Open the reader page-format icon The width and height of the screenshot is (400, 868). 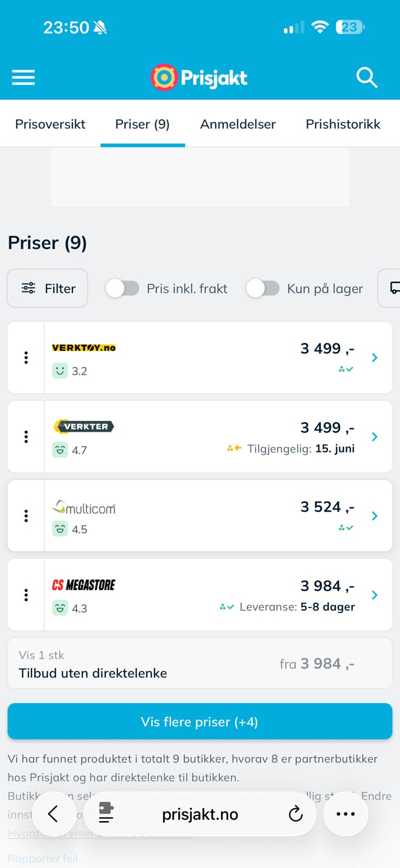106,814
